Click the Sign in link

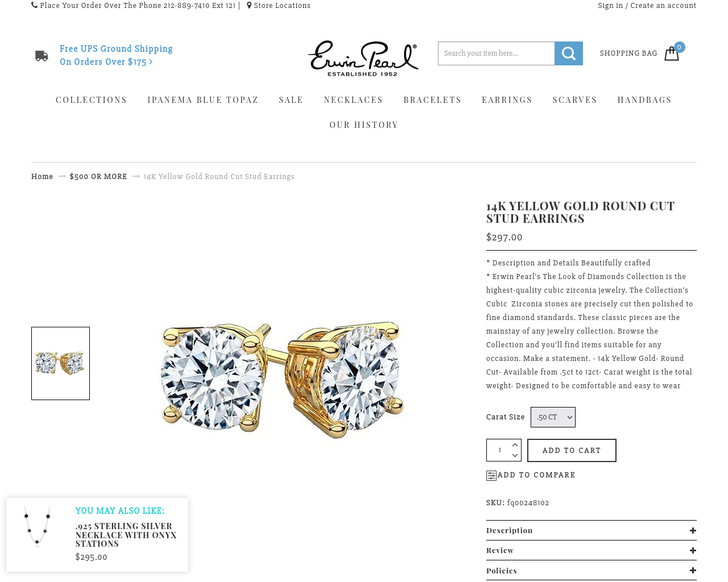coord(610,5)
